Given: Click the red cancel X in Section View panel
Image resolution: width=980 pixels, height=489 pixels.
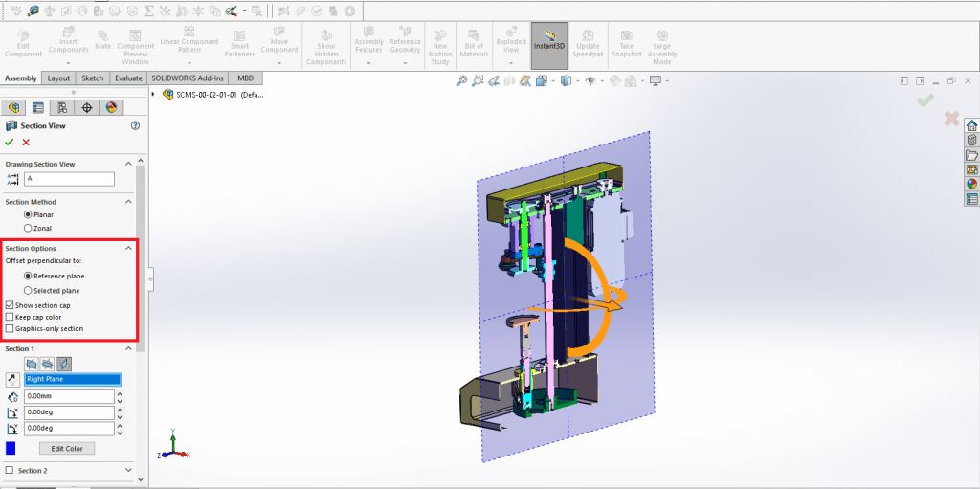Looking at the screenshot, I should click(x=26, y=142).
